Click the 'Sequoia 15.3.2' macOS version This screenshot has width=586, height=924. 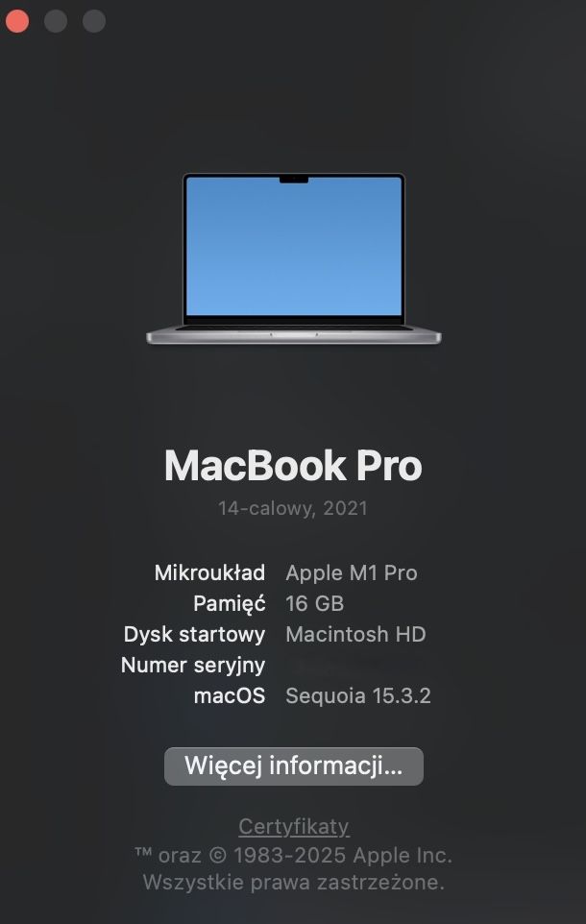pyautogui.click(x=358, y=696)
